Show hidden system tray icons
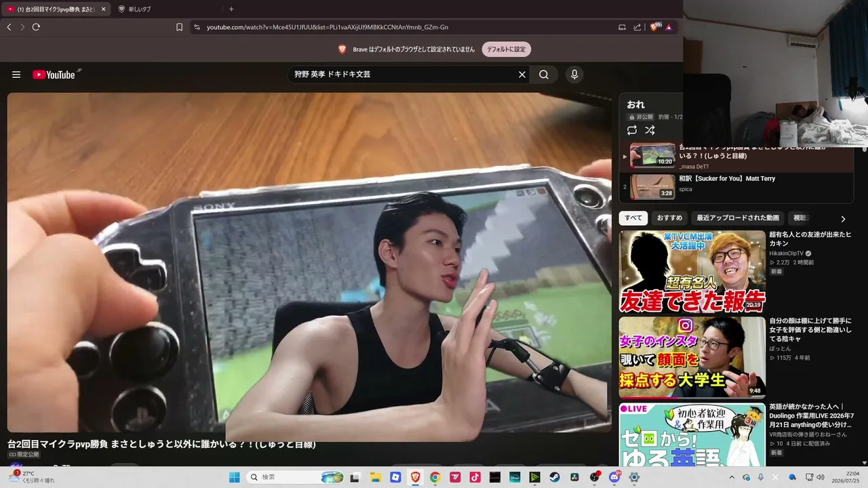This screenshot has height=488, width=868. pyautogui.click(x=731, y=477)
